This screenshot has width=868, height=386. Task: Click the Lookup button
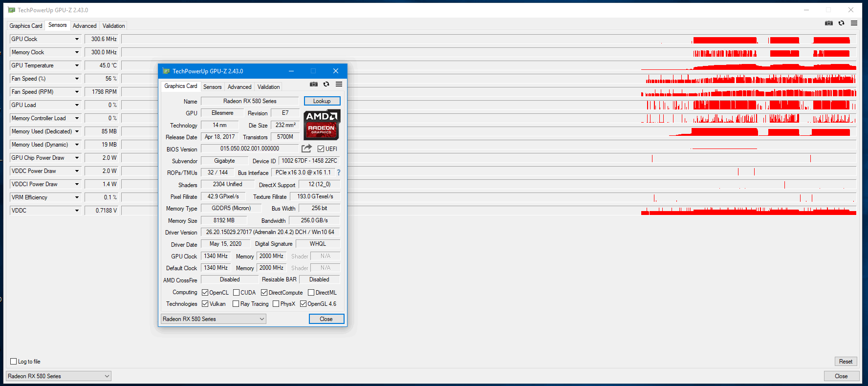coord(322,101)
